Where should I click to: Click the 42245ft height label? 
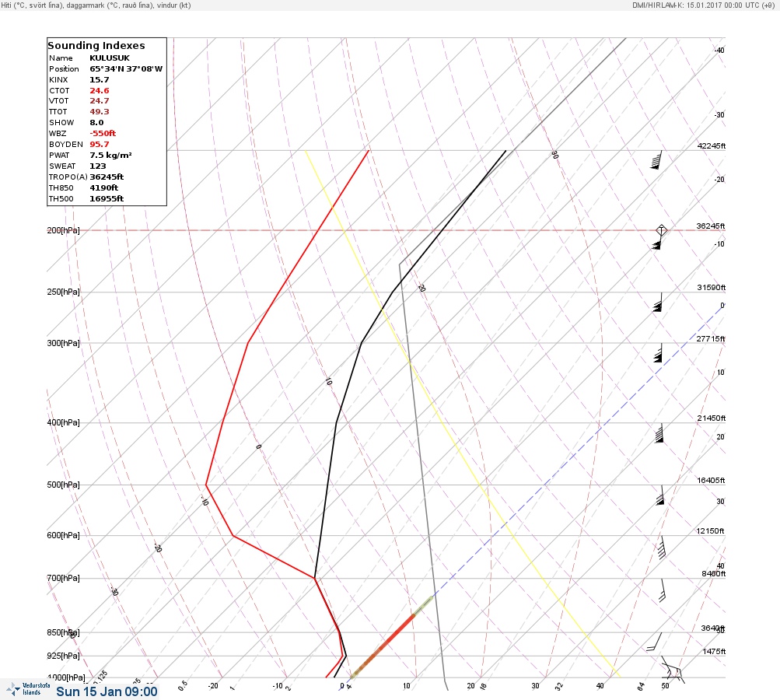point(712,145)
